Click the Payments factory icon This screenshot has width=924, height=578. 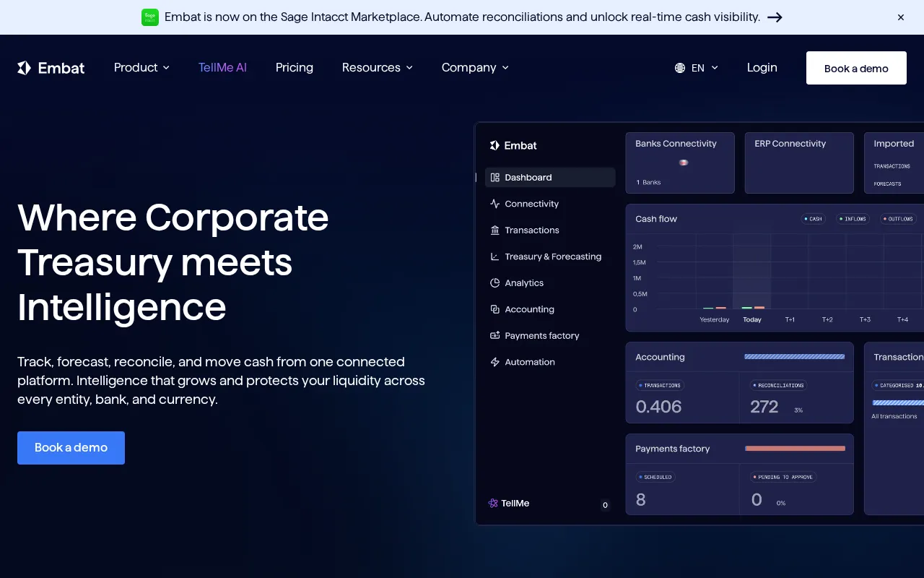coord(495,336)
